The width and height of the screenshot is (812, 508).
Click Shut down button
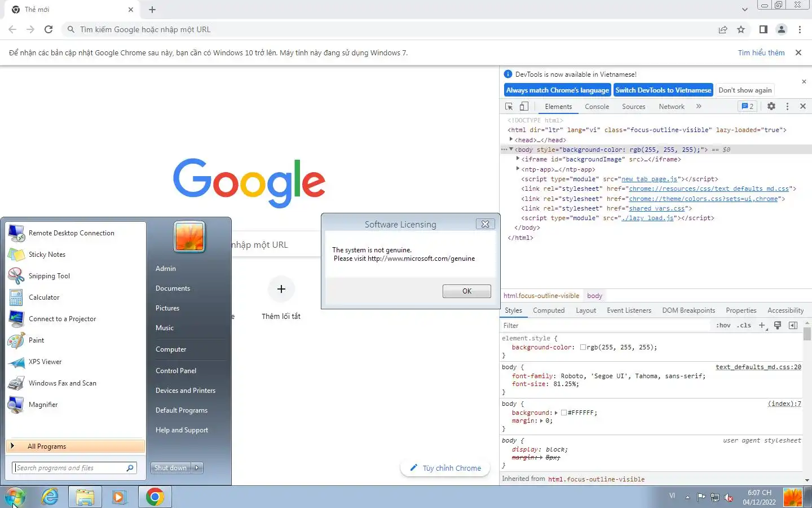click(170, 468)
